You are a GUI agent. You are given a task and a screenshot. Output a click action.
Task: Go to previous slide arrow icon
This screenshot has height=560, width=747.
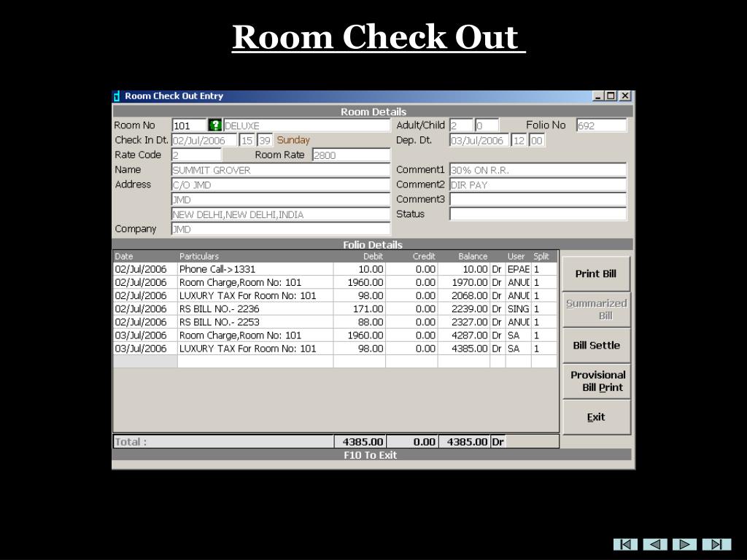click(x=655, y=544)
